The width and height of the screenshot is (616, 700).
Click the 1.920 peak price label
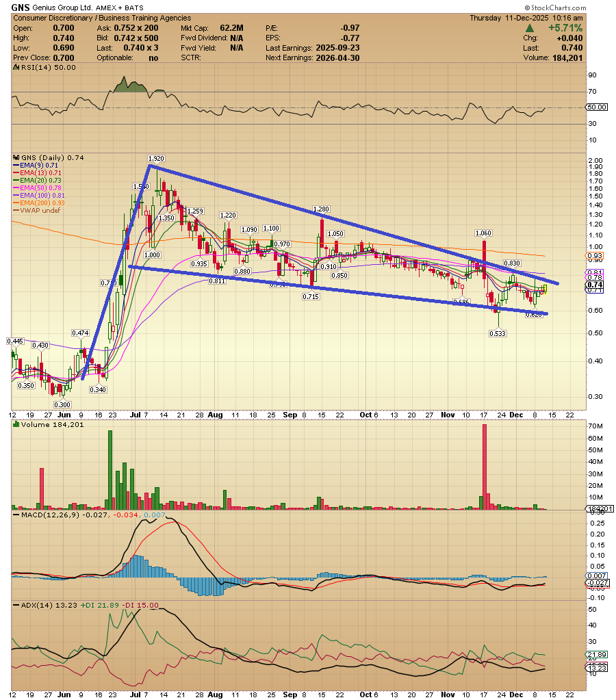(x=156, y=159)
